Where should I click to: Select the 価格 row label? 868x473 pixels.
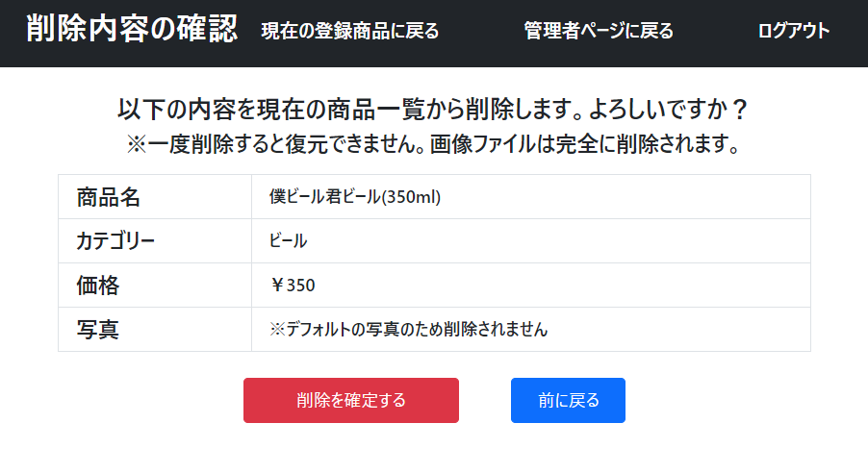point(97,286)
